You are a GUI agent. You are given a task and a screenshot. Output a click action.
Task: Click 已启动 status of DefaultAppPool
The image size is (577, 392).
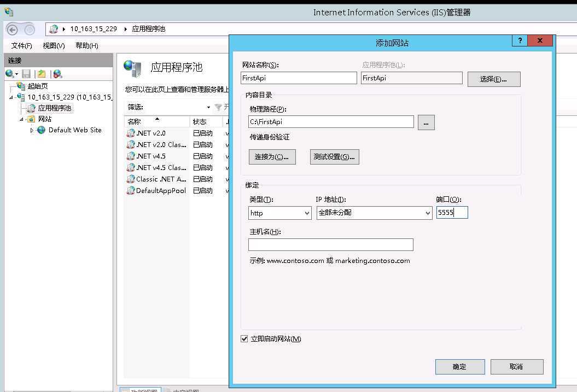coord(203,190)
